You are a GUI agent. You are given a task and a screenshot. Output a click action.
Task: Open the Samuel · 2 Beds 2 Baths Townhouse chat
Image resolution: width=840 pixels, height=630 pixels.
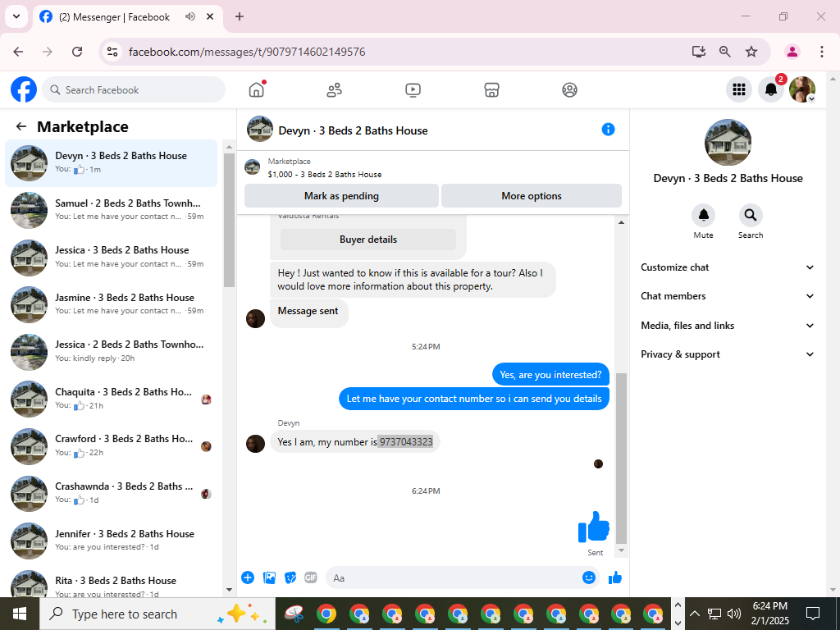tap(112, 210)
